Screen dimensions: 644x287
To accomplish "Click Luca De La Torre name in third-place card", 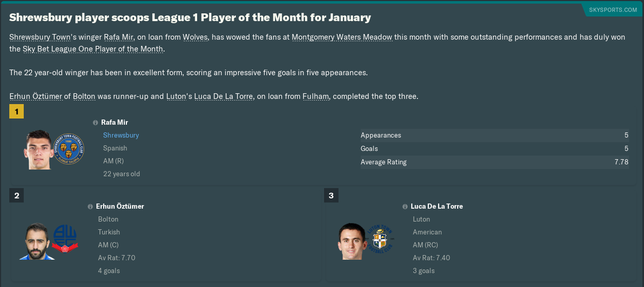I will click(x=437, y=206).
